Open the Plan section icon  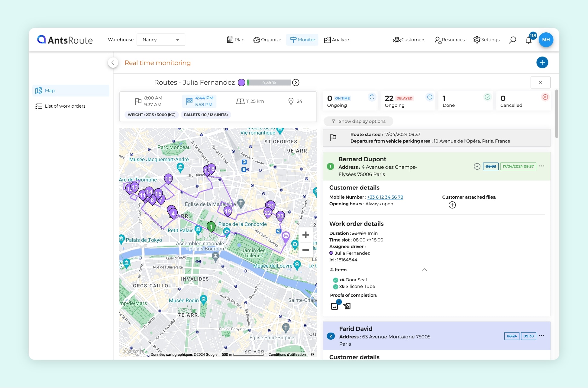pyautogui.click(x=230, y=40)
